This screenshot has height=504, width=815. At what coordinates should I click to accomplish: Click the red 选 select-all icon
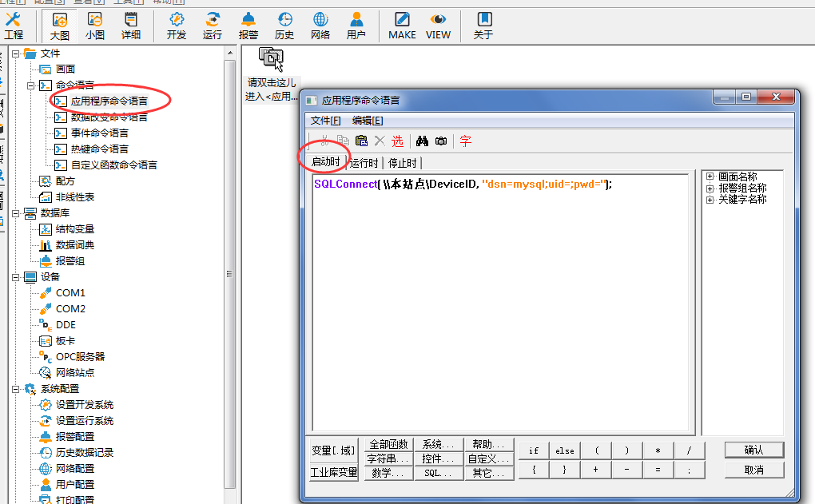click(x=397, y=141)
